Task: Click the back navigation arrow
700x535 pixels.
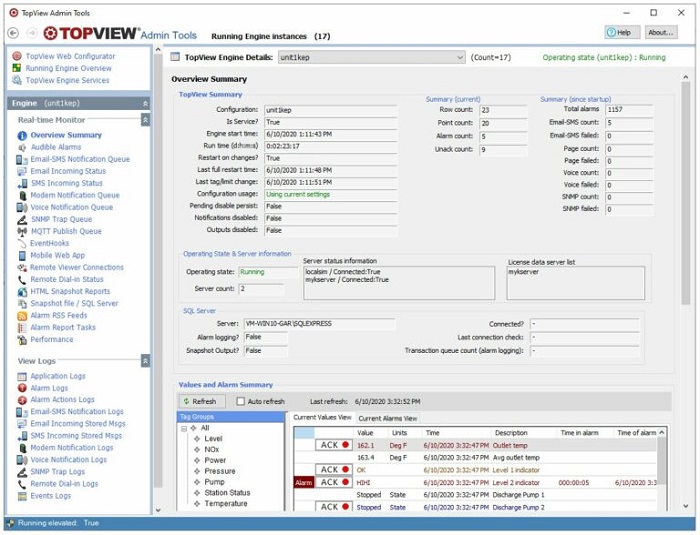Action: [x=13, y=33]
